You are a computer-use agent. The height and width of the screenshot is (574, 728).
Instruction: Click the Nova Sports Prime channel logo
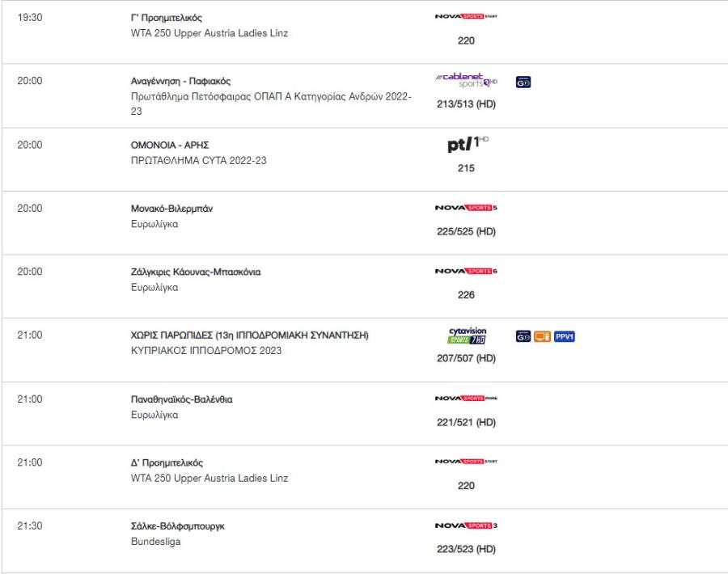click(x=466, y=398)
